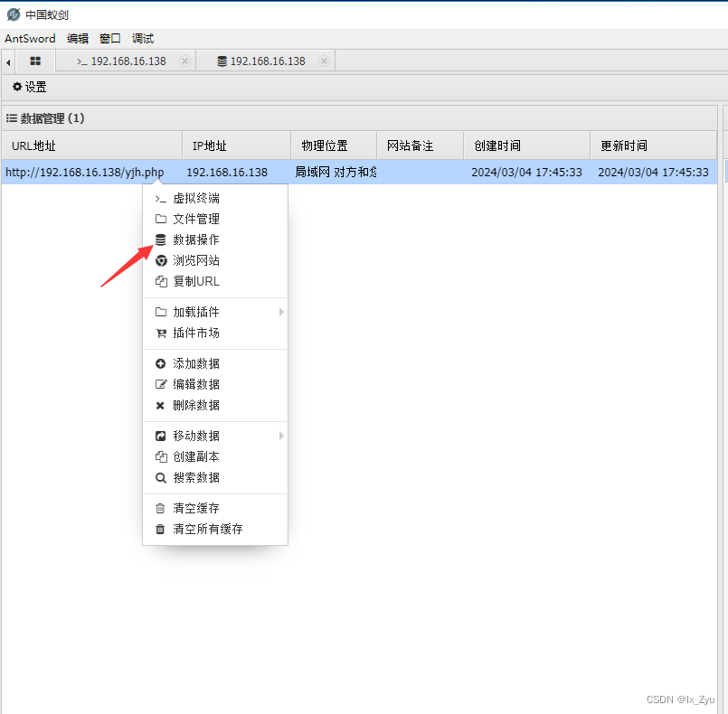Click the Chrome icon beside 浏览网站
The image size is (728, 714).
pyautogui.click(x=161, y=260)
